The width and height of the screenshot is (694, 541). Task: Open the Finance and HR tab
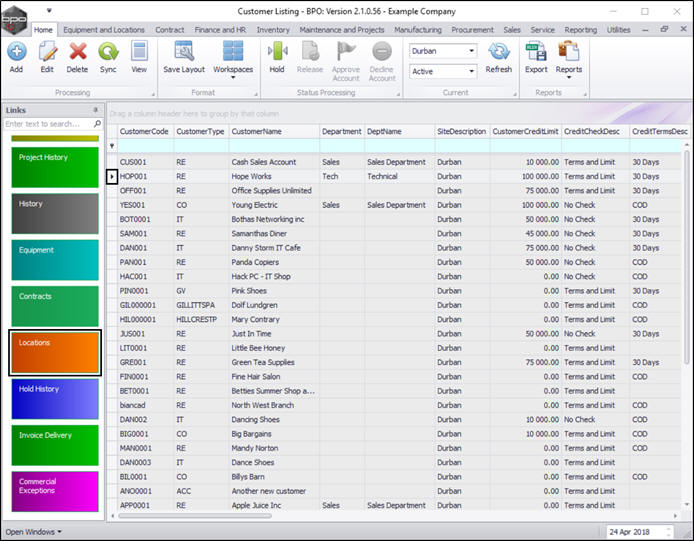[219, 30]
